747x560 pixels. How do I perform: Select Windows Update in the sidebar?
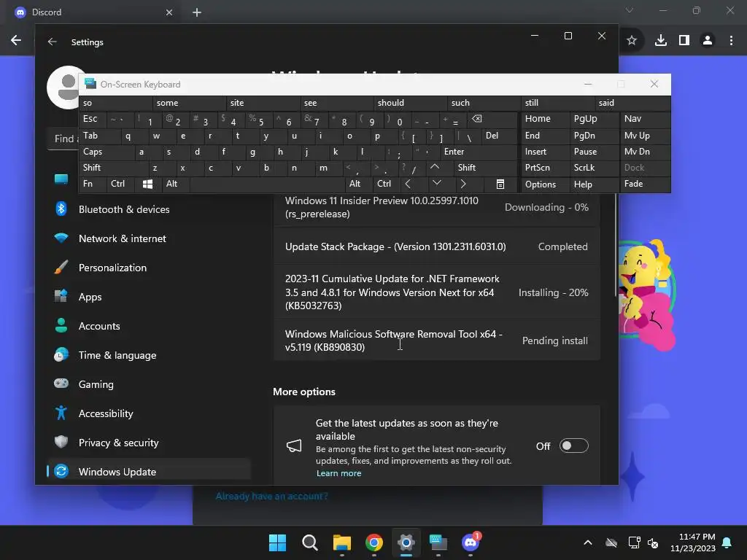(149, 472)
